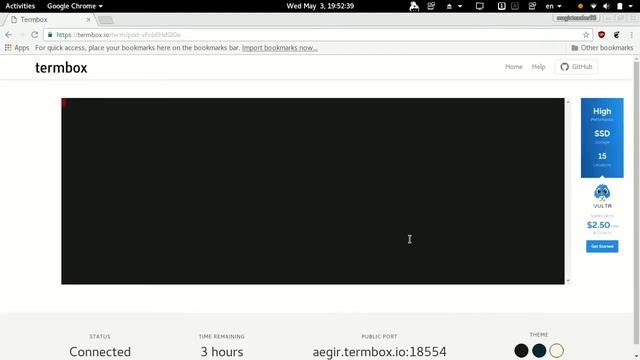
Task: Open a new tab beside Termbox
Action: click(105, 20)
